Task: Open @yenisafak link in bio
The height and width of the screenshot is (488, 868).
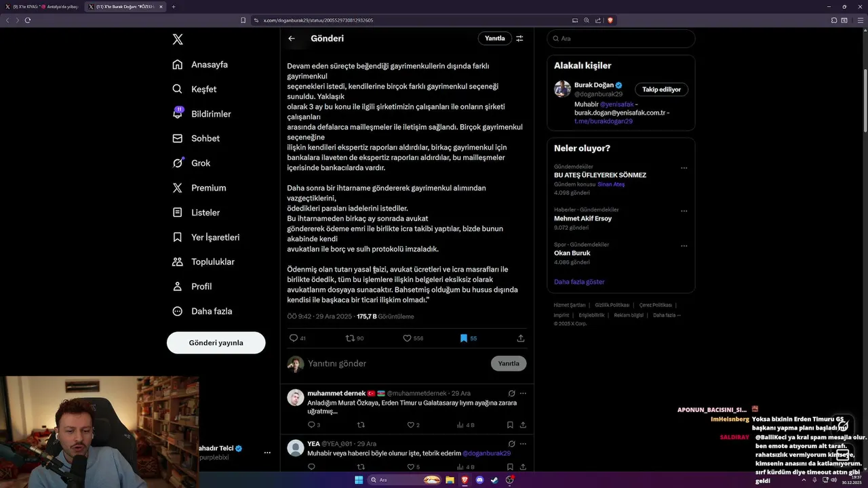Action: [617, 104]
